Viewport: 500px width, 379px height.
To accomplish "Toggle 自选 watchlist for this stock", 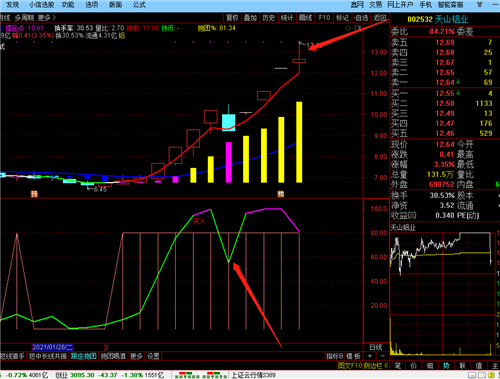I will click(x=361, y=18).
